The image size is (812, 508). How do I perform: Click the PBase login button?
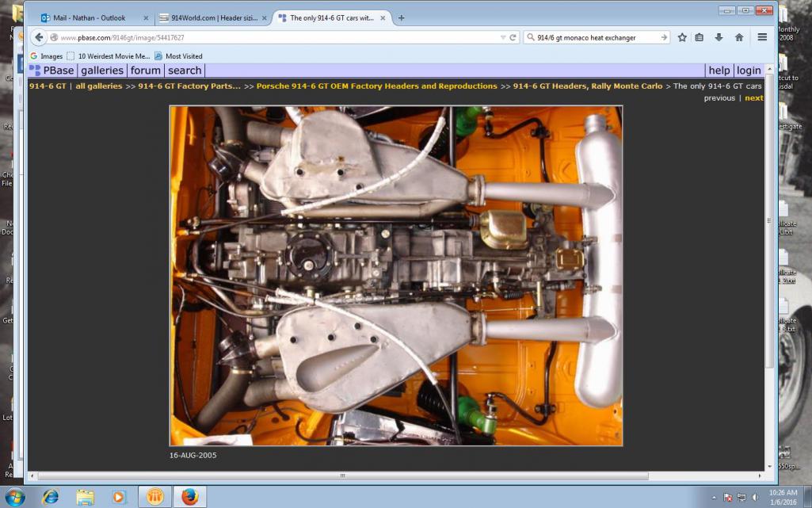(748, 71)
